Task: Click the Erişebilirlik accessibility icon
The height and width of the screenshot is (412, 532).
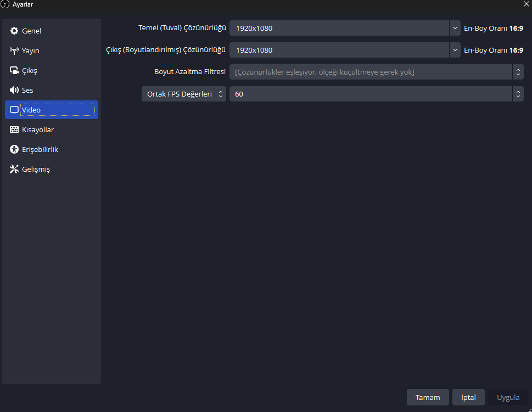Action: [x=14, y=149]
